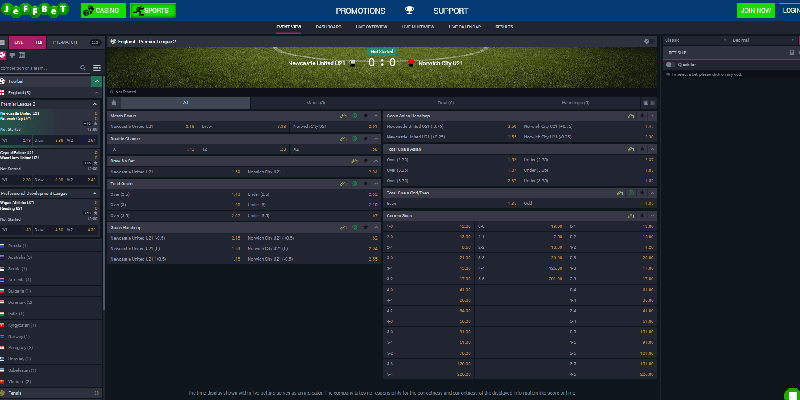Open the Casino section
Image resolution: width=800 pixels, height=400 pixels.
pos(103,10)
